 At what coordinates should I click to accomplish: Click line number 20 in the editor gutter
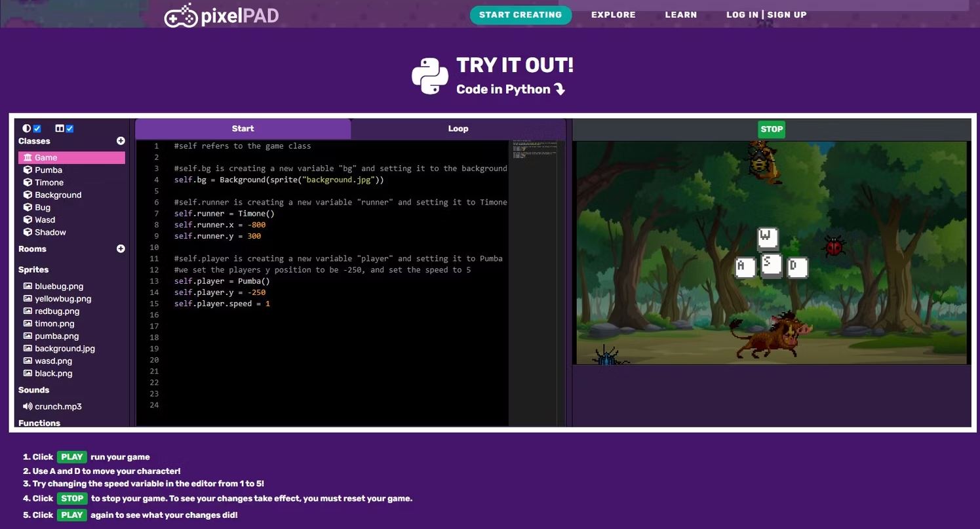click(x=154, y=360)
